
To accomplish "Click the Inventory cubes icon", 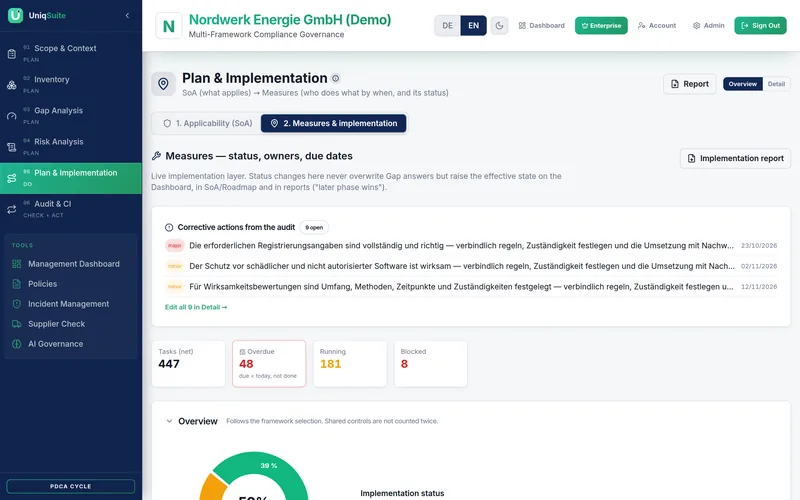I will coord(12,85).
